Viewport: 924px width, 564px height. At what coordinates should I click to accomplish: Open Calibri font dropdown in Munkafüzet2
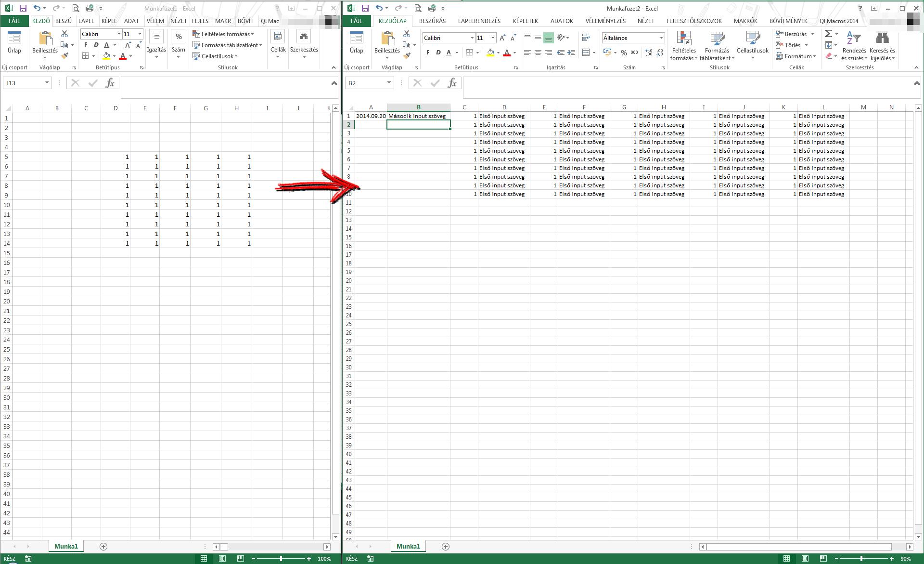(472, 38)
